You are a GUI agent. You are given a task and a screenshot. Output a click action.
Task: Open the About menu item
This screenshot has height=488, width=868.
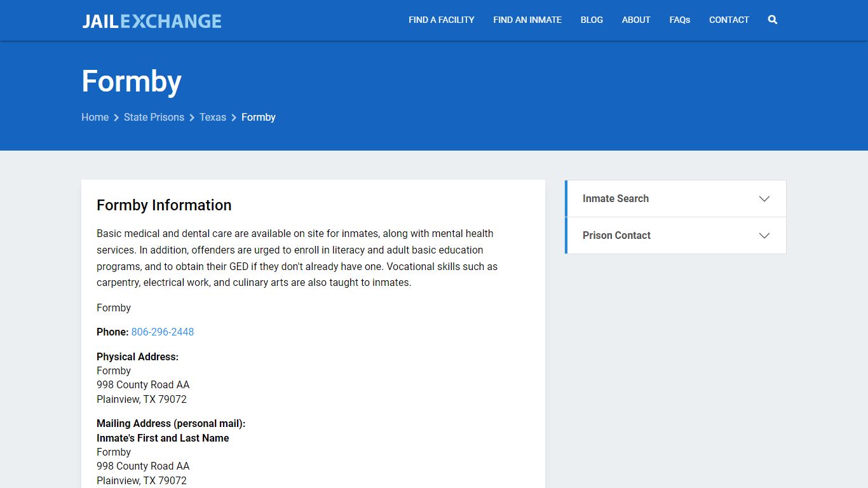pyautogui.click(x=636, y=20)
